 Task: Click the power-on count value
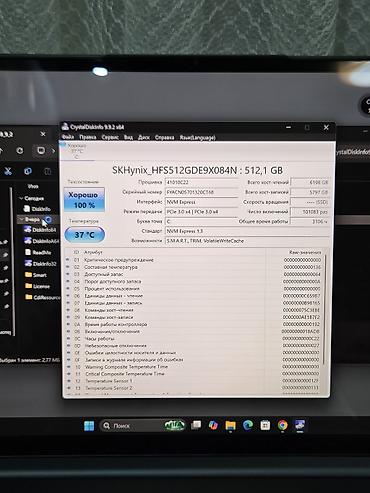310,212
